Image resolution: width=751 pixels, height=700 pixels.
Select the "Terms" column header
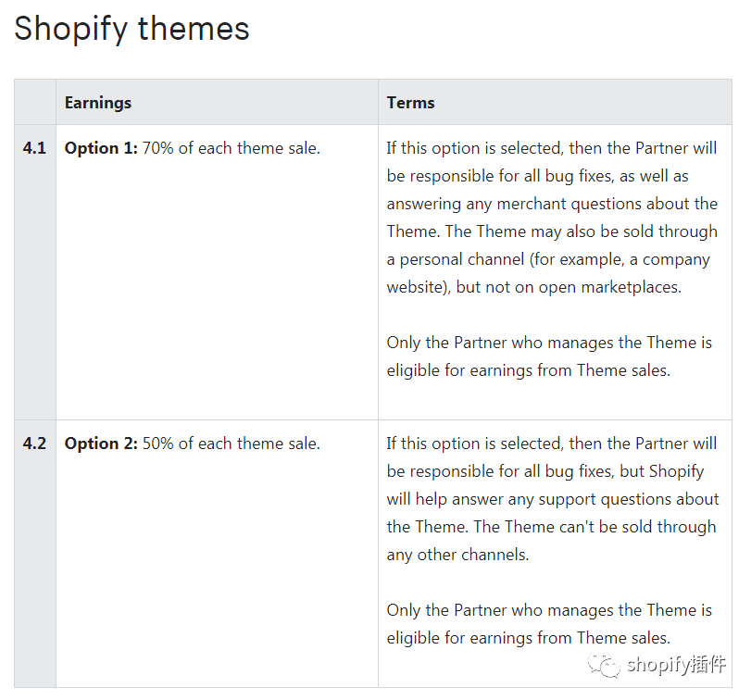[x=411, y=103]
